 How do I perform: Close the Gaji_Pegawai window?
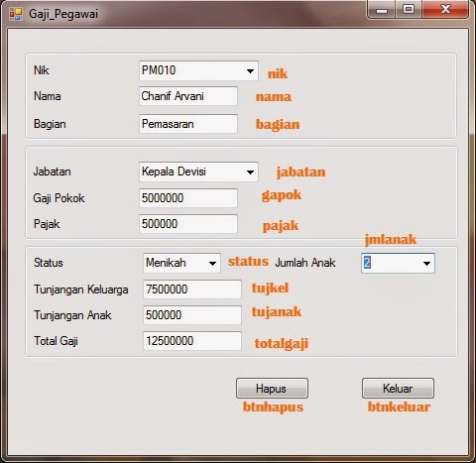click(445, 9)
